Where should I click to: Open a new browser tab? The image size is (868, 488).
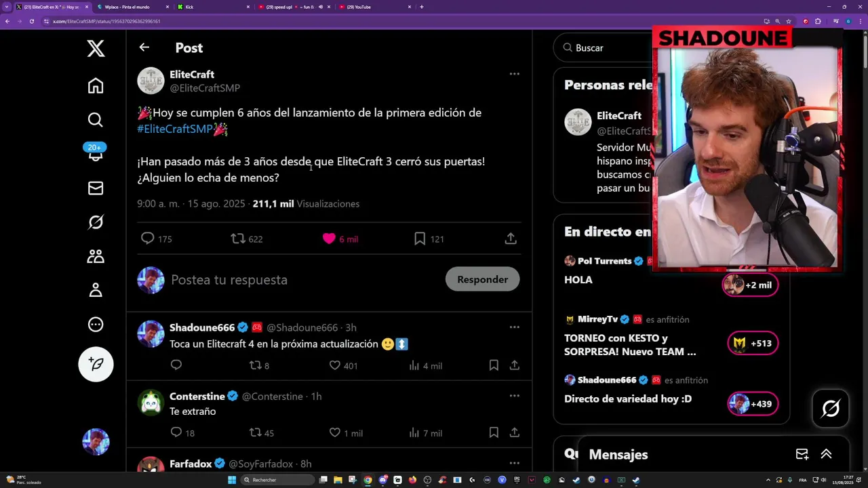click(422, 7)
